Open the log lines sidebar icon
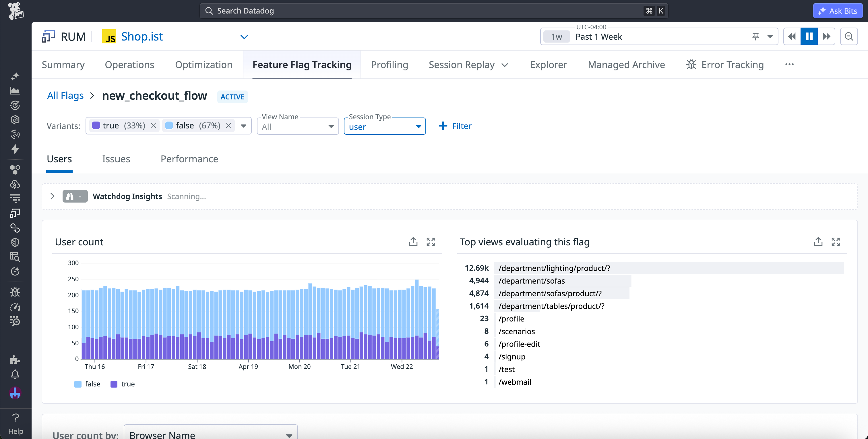 tap(15, 199)
